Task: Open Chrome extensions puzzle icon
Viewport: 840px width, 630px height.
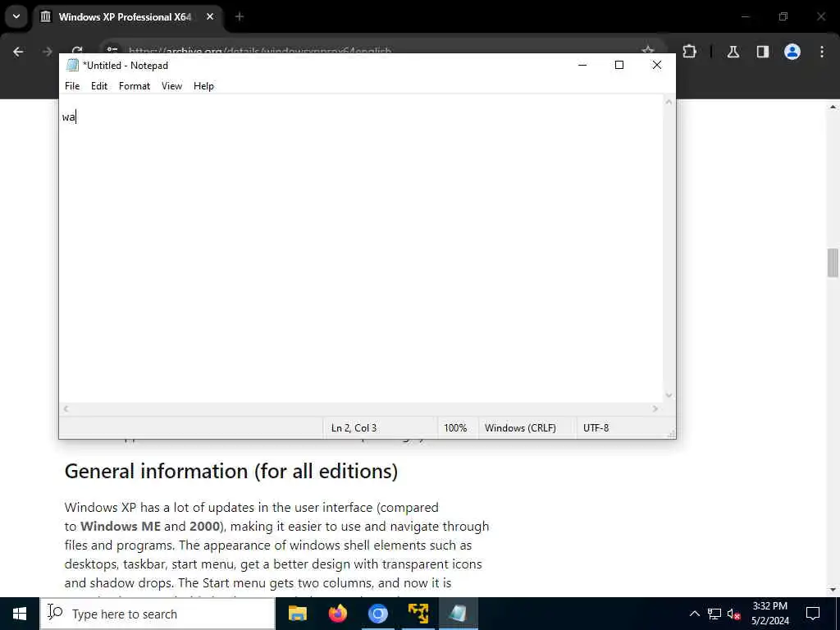Action: (689, 52)
